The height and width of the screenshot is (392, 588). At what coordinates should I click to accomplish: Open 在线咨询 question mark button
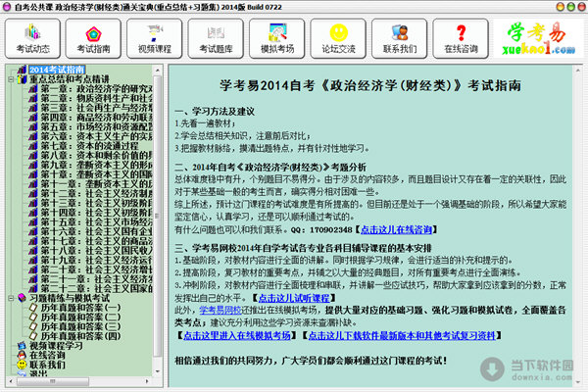click(461, 38)
